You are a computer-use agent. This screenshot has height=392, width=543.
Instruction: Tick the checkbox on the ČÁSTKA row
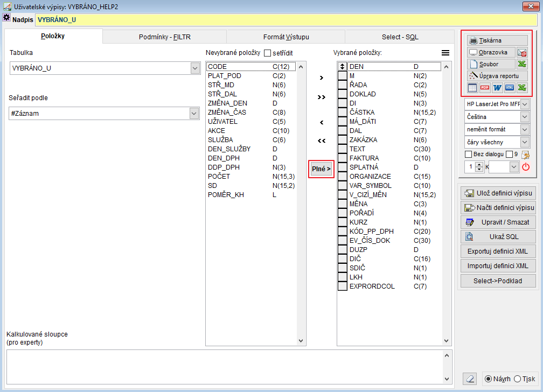pyautogui.click(x=342, y=112)
